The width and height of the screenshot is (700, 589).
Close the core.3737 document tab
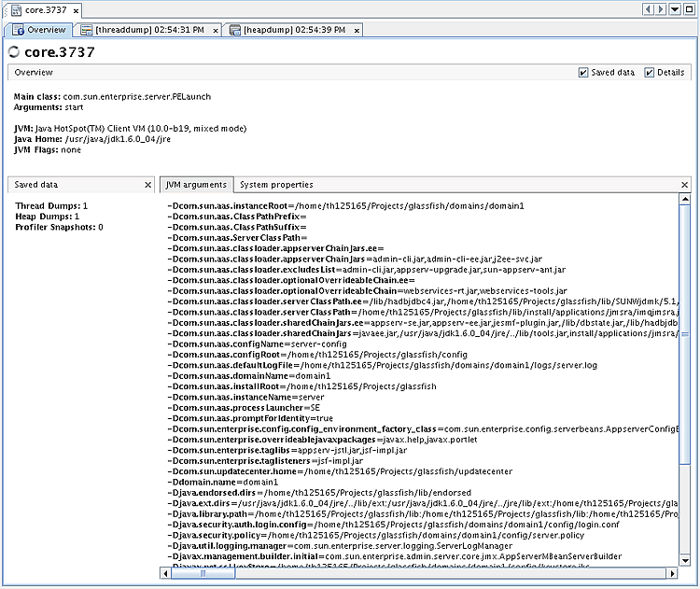tap(74, 9)
